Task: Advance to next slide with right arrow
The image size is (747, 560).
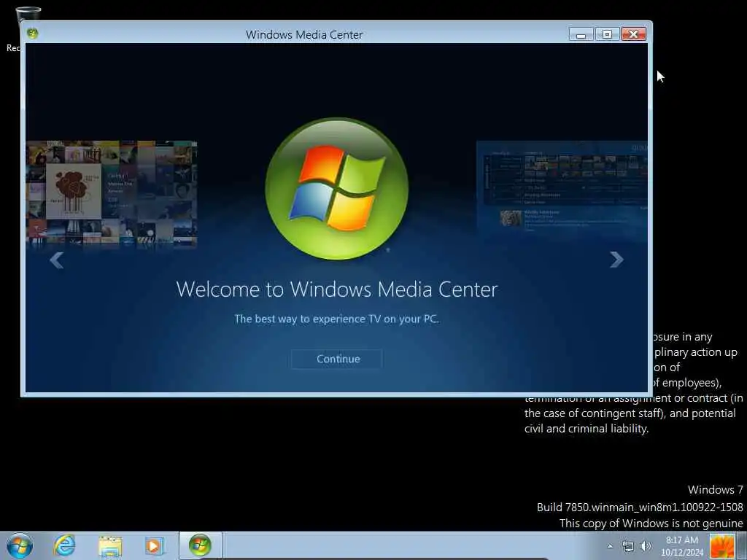Action: click(x=616, y=260)
